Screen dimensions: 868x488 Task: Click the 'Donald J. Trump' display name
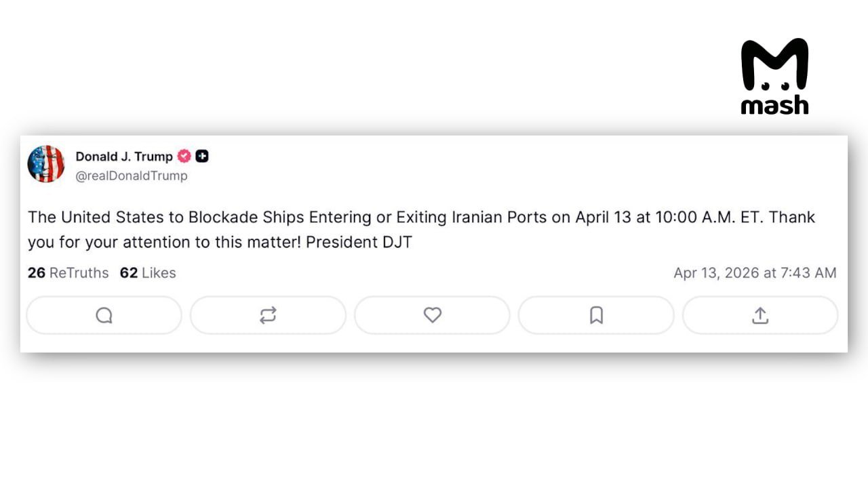tap(124, 157)
